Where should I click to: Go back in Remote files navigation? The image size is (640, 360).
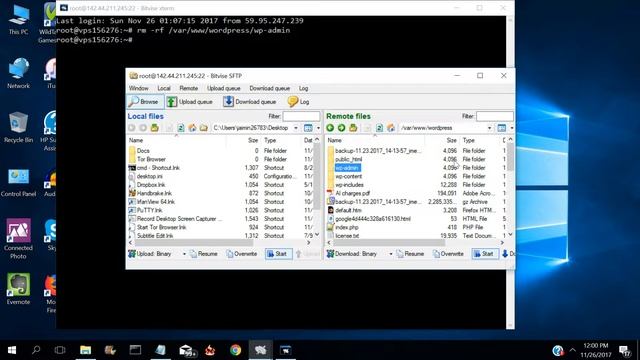pos(330,128)
